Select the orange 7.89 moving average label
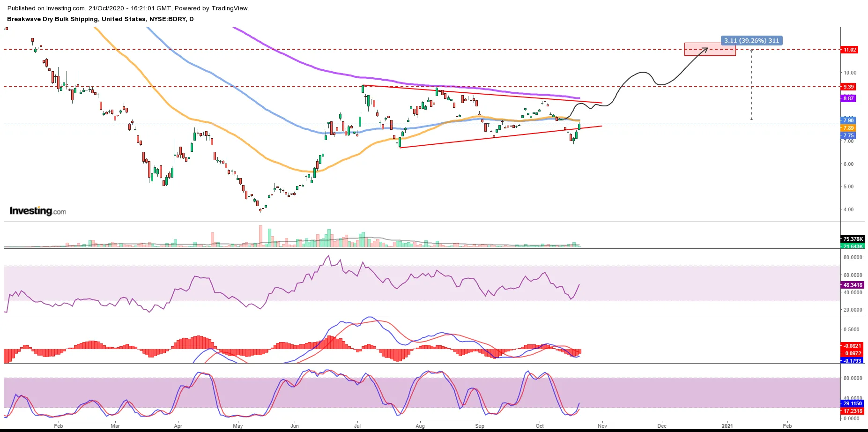The height and width of the screenshot is (432, 868). [849, 128]
